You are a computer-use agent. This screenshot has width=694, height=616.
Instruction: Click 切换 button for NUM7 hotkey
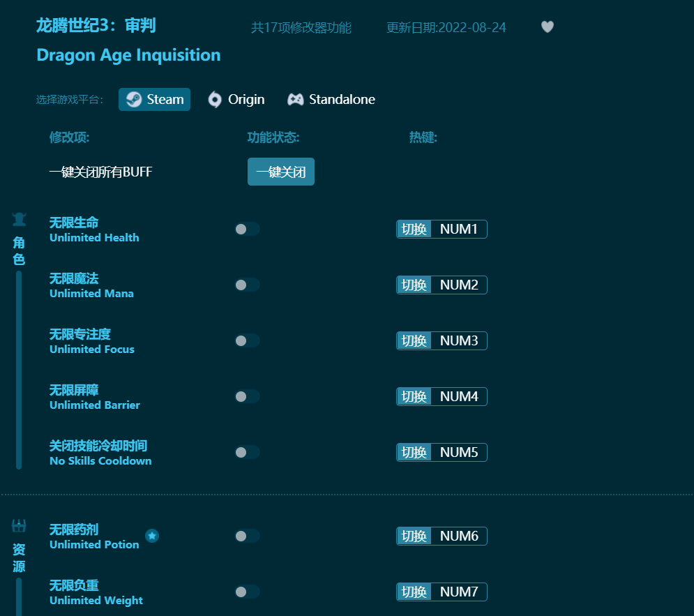(x=414, y=592)
